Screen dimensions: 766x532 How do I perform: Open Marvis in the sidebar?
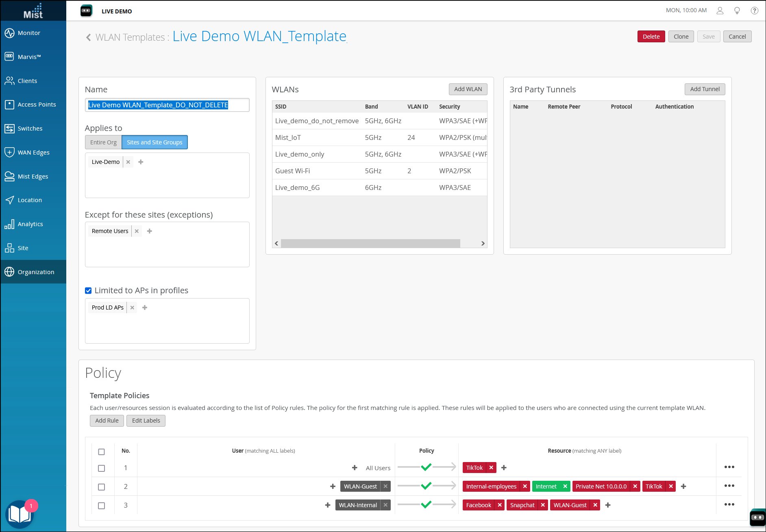coord(33,57)
